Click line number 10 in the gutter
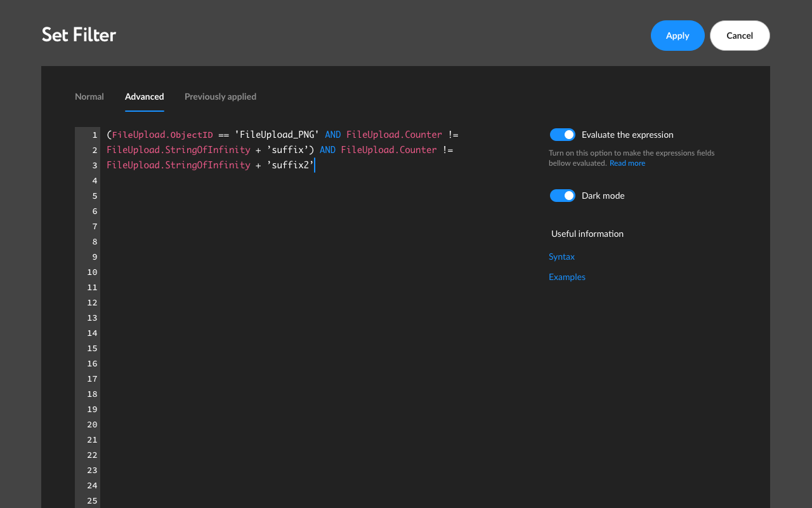812x508 pixels. click(x=92, y=272)
